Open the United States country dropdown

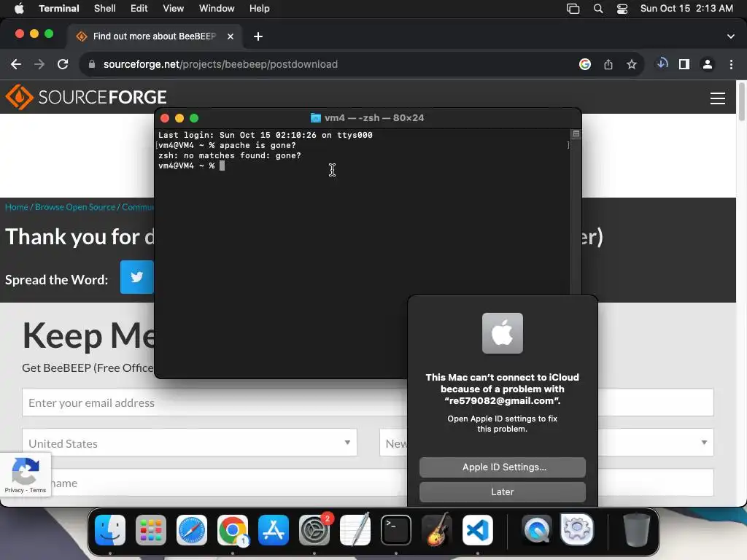tap(190, 443)
